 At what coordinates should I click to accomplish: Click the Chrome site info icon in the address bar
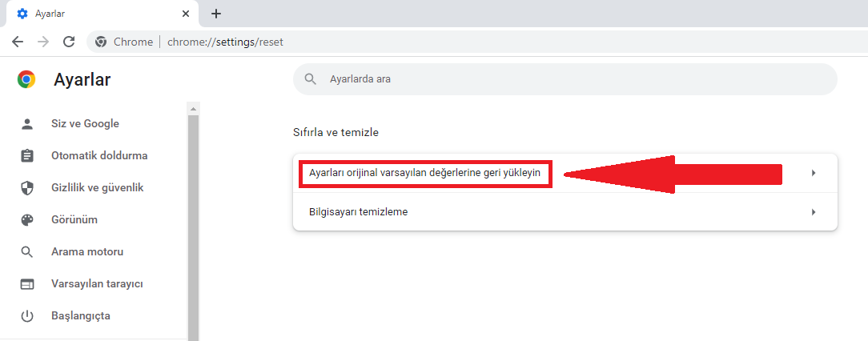click(101, 42)
